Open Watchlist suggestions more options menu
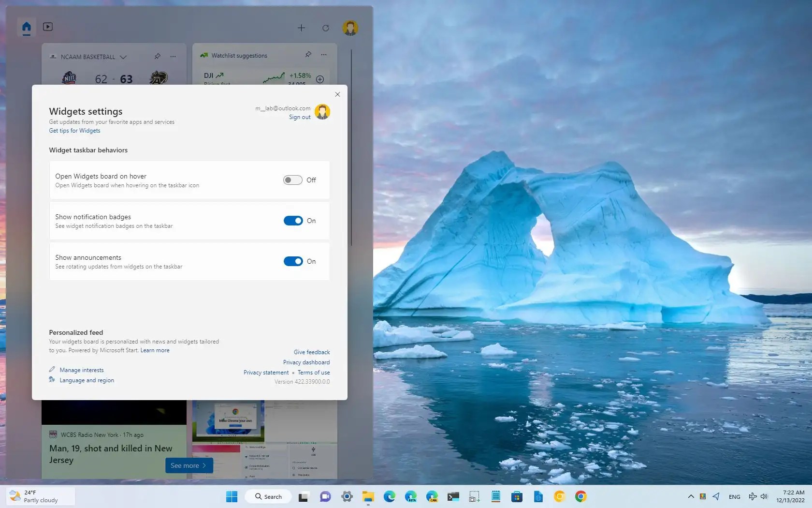The image size is (812, 508). click(323, 55)
